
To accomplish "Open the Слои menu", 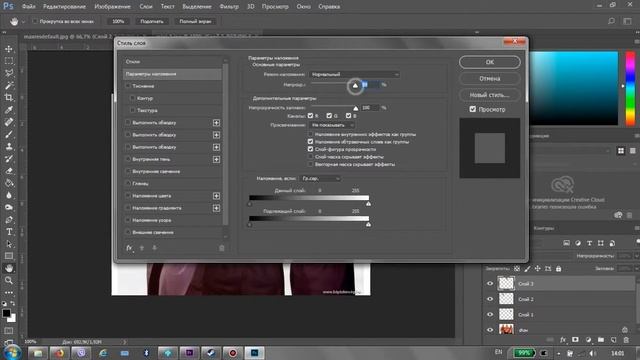I will (146, 7).
